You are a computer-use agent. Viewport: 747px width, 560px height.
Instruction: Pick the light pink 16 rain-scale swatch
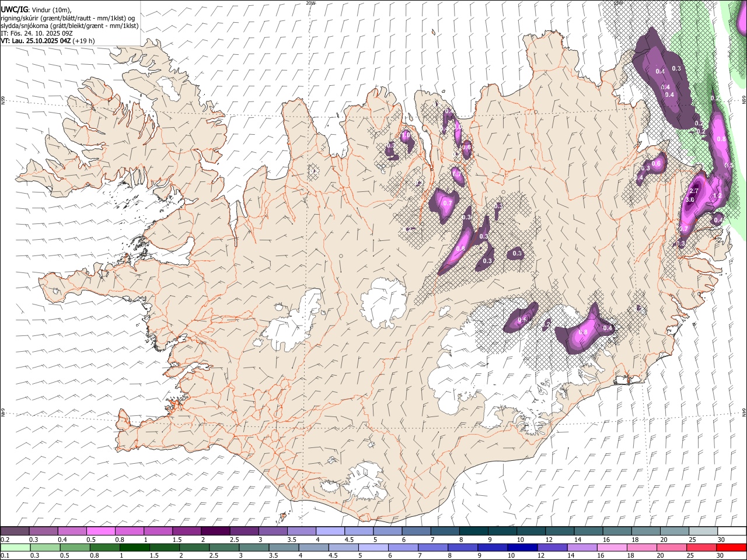click(x=612, y=547)
